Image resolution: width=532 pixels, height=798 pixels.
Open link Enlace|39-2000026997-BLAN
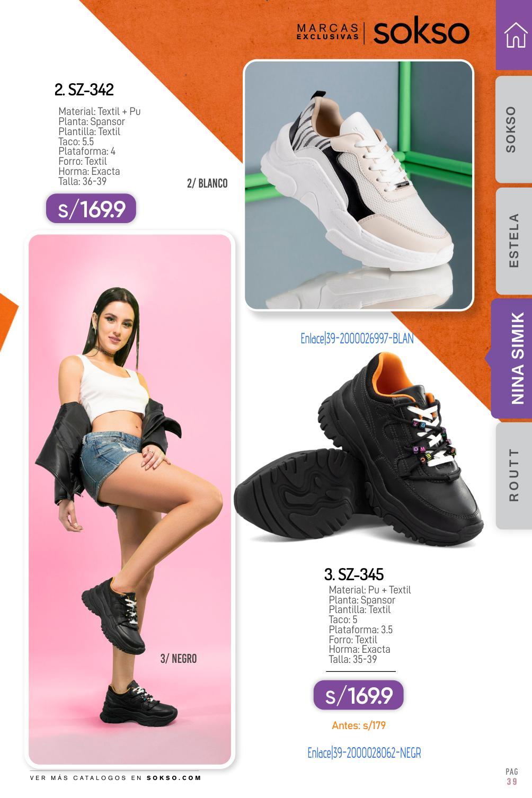click(x=357, y=339)
